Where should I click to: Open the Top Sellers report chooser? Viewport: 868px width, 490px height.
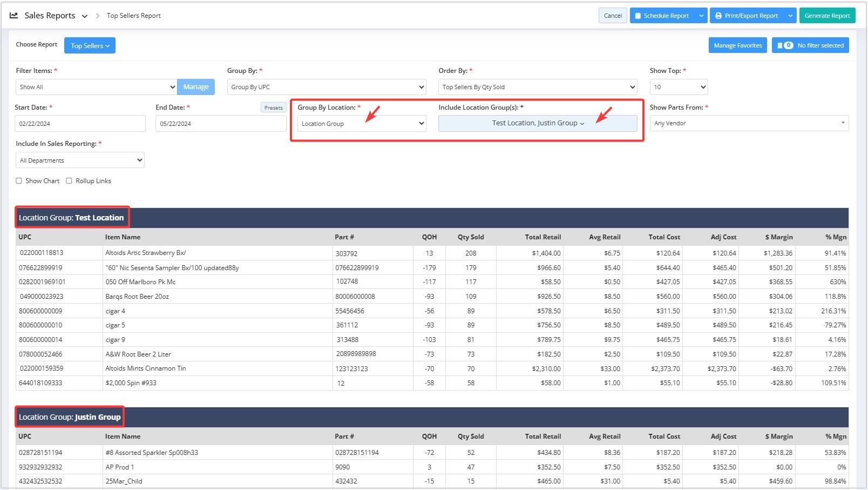(x=90, y=45)
